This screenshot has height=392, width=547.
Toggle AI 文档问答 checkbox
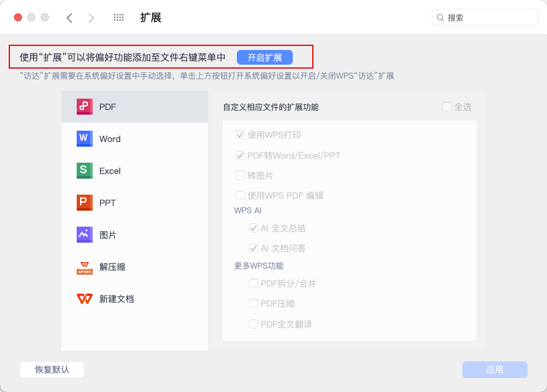click(253, 248)
